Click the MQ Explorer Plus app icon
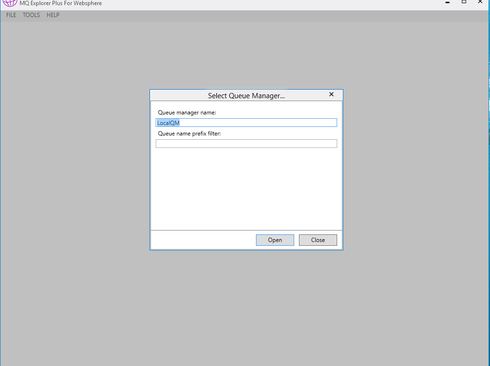Screen dimensions: 490x366 tap(10, 3)
